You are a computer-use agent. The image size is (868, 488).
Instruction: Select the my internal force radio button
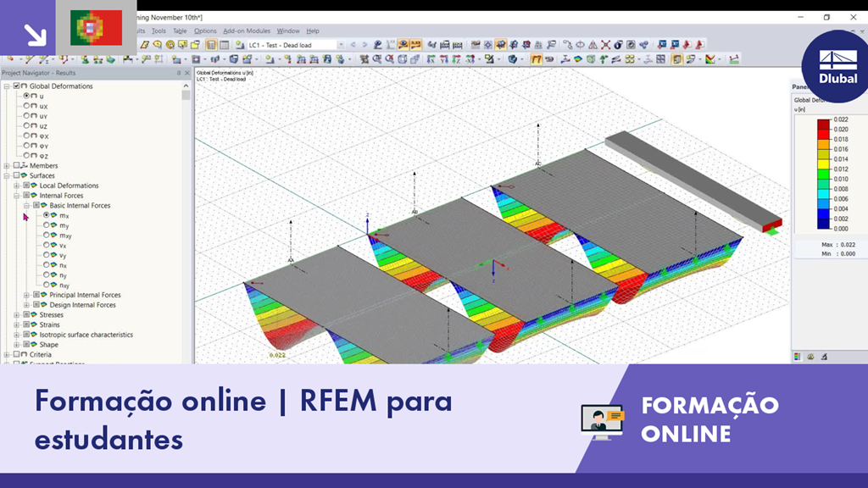(x=47, y=225)
